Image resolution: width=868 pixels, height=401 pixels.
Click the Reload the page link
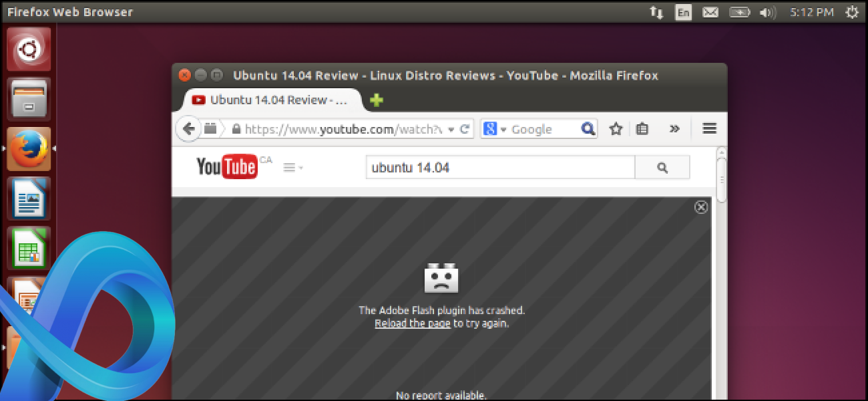412,323
